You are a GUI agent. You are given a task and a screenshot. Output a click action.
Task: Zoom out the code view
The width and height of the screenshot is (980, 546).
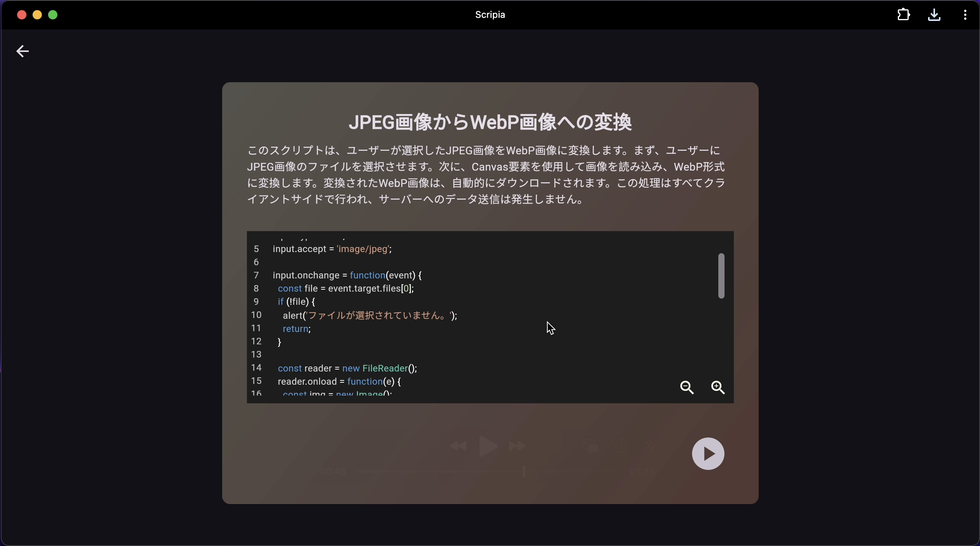tap(687, 387)
